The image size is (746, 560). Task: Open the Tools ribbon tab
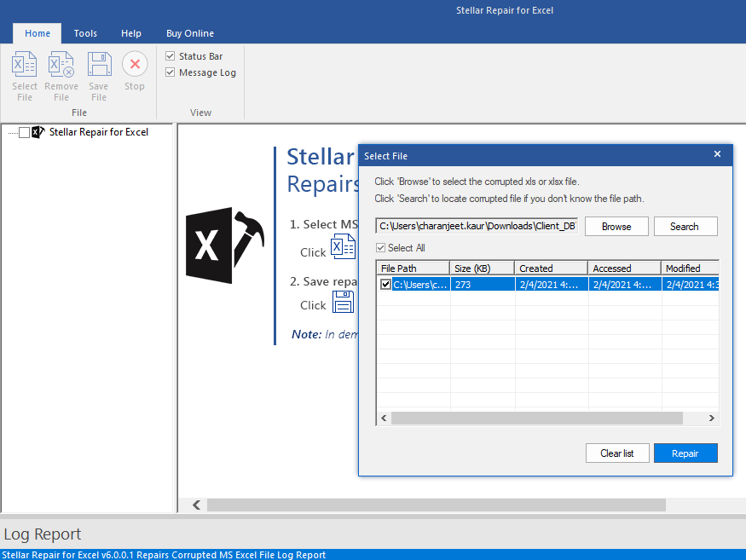pos(85,33)
